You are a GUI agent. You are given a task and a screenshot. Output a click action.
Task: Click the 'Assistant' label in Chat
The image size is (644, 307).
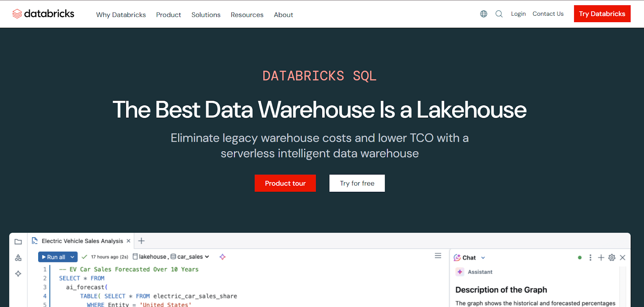coord(480,272)
